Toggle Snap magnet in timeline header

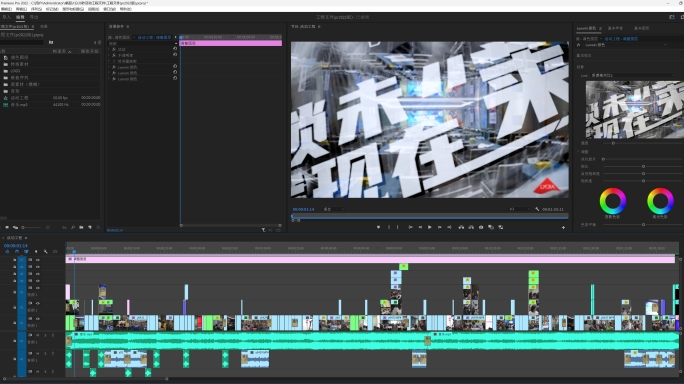coord(17,251)
